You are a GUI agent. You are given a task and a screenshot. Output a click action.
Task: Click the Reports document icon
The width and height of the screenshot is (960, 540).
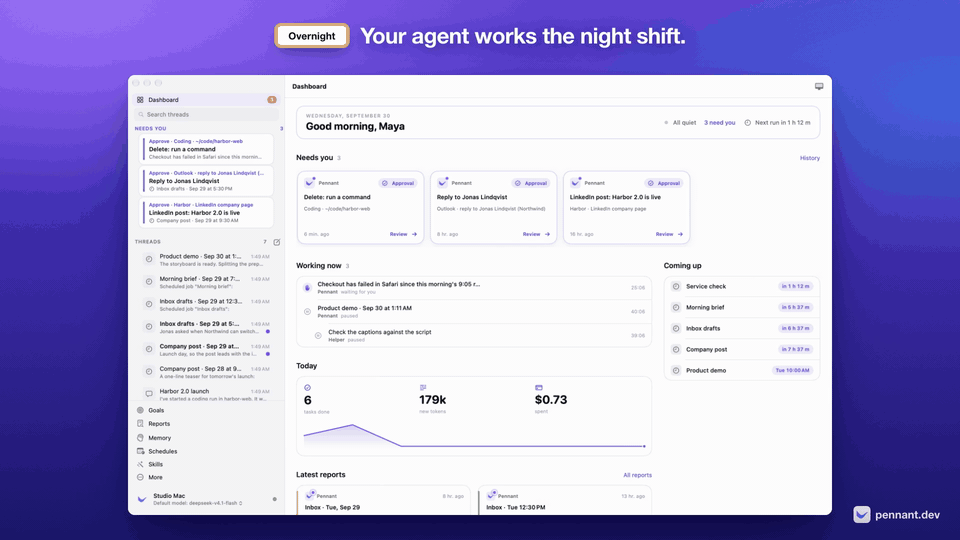tap(140, 424)
